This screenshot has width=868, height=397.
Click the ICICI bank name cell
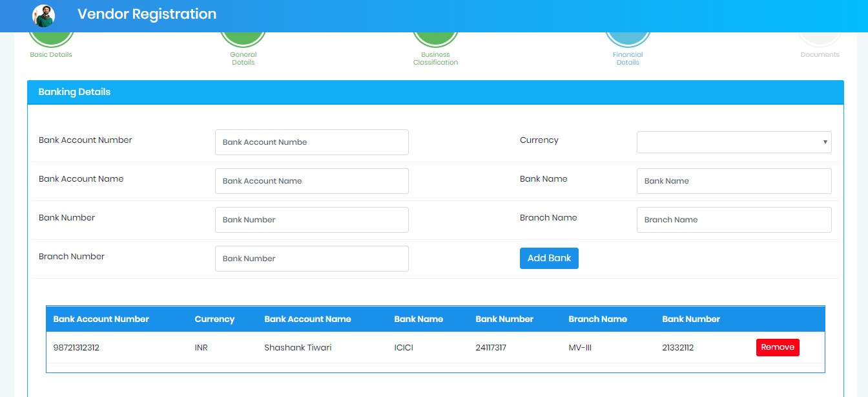404,348
